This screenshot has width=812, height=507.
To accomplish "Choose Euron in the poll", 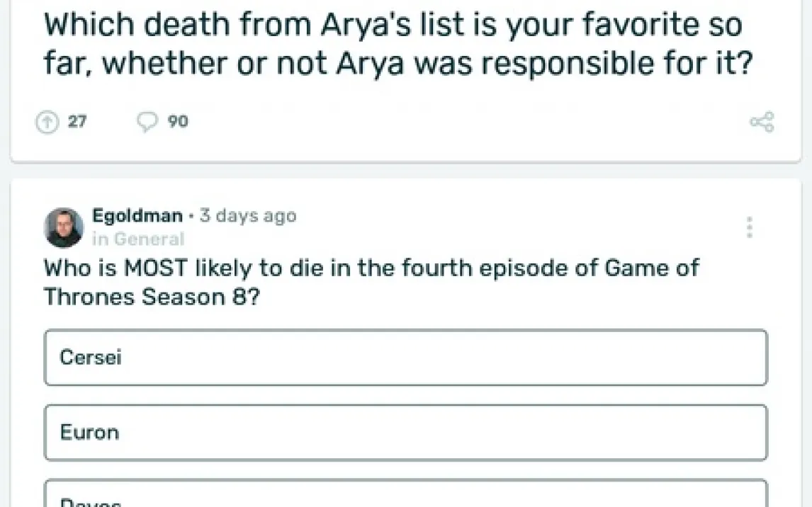I will [x=405, y=433].
